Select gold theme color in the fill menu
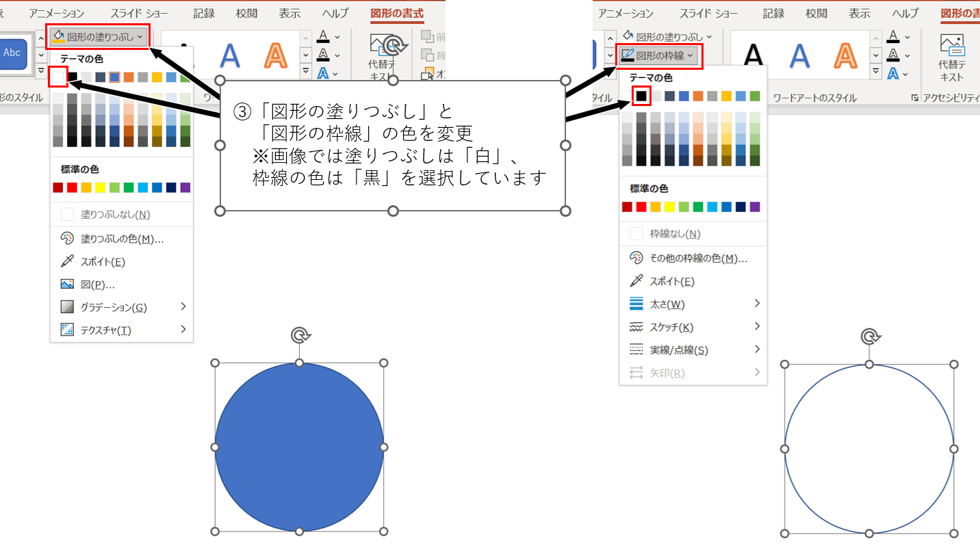980x552 pixels. click(x=157, y=77)
